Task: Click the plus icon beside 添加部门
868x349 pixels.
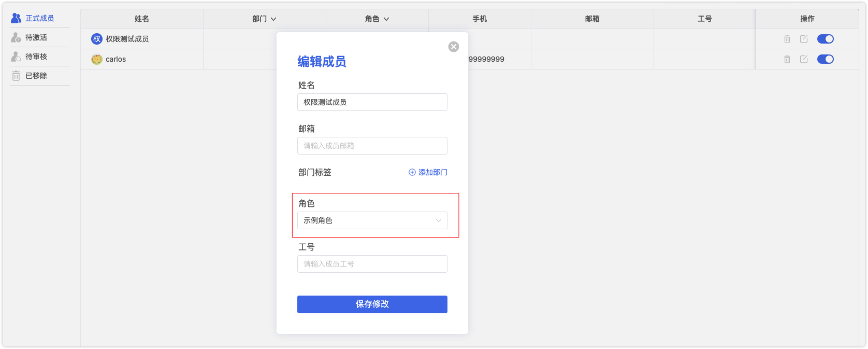Action: click(412, 172)
